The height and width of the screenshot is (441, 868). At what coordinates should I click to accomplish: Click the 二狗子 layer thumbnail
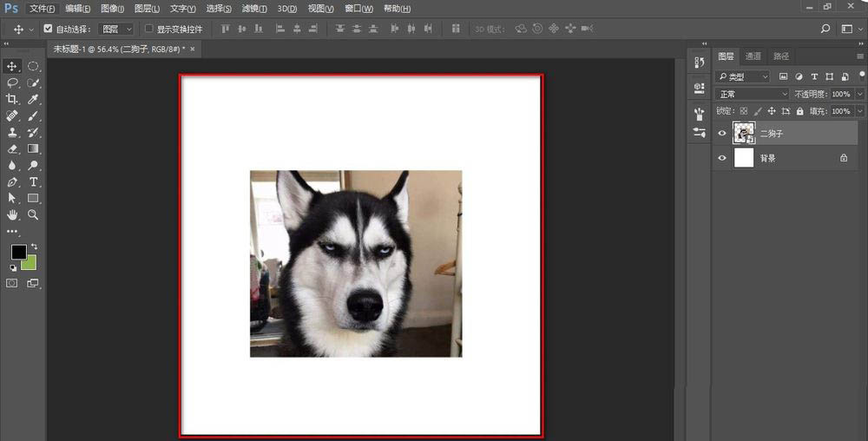744,134
